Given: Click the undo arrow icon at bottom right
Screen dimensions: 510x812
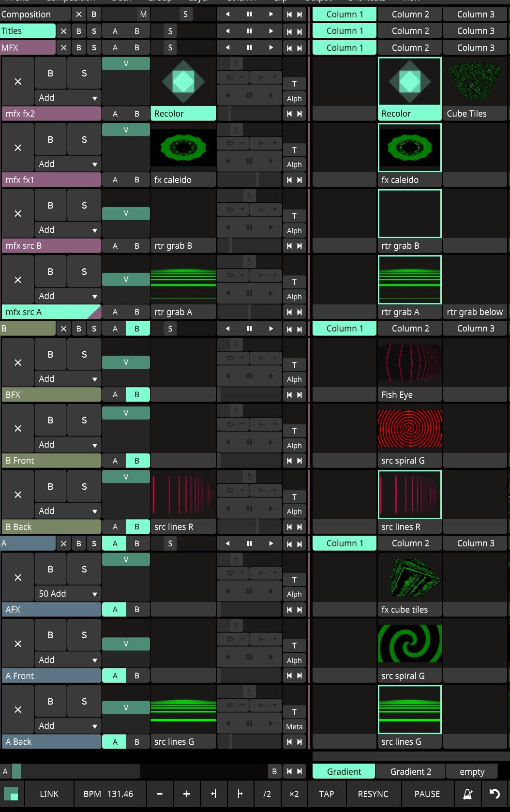Looking at the screenshot, I should click(x=495, y=794).
